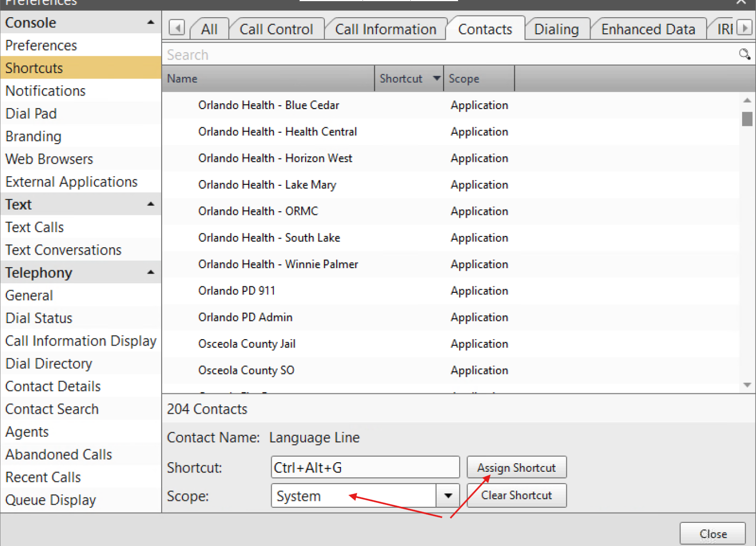This screenshot has width=756, height=546.
Task: Click the Assign Shortcut button
Action: click(517, 468)
